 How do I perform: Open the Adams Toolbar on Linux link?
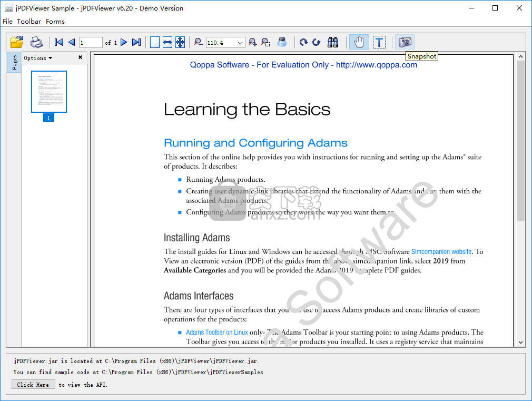(217, 332)
